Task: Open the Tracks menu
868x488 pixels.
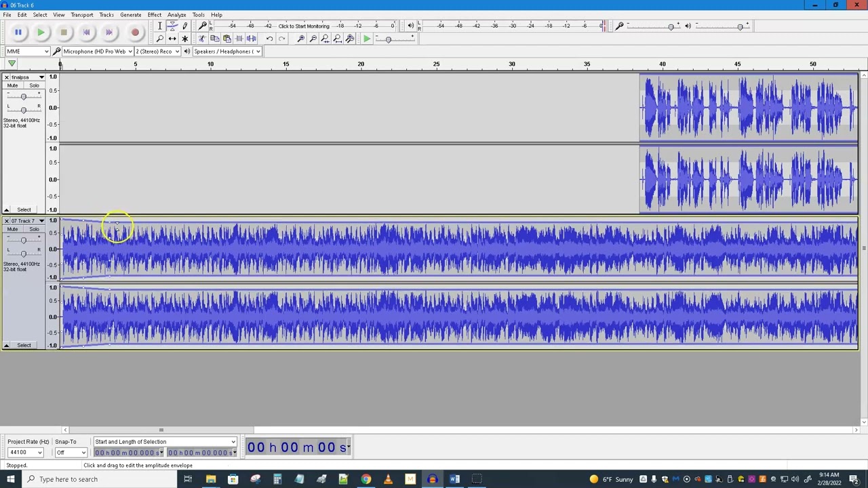Action: coord(106,14)
